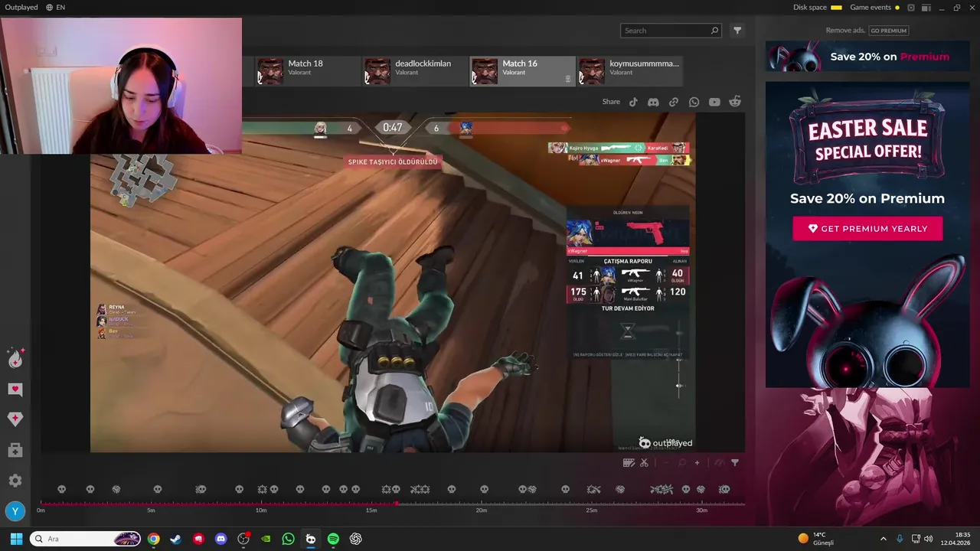The height and width of the screenshot is (551, 980).
Task: Click the timeline magnifier icon
Action: tap(681, 462)
